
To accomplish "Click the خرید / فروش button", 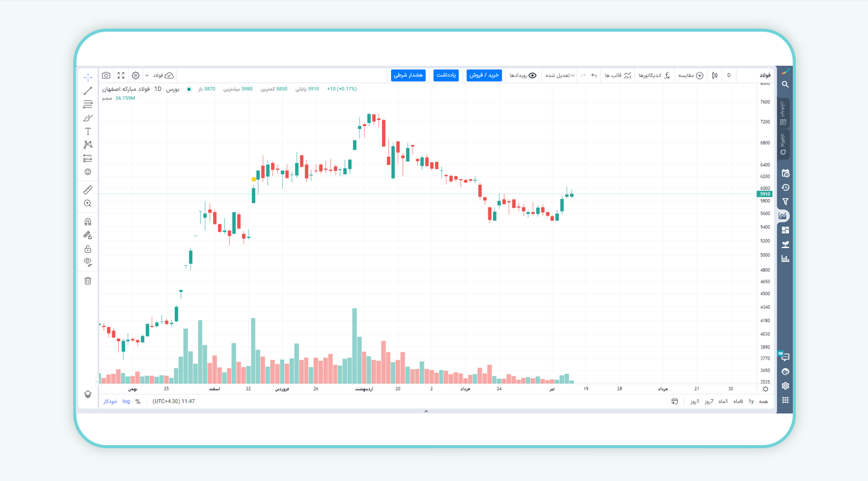I will [484, 75].
